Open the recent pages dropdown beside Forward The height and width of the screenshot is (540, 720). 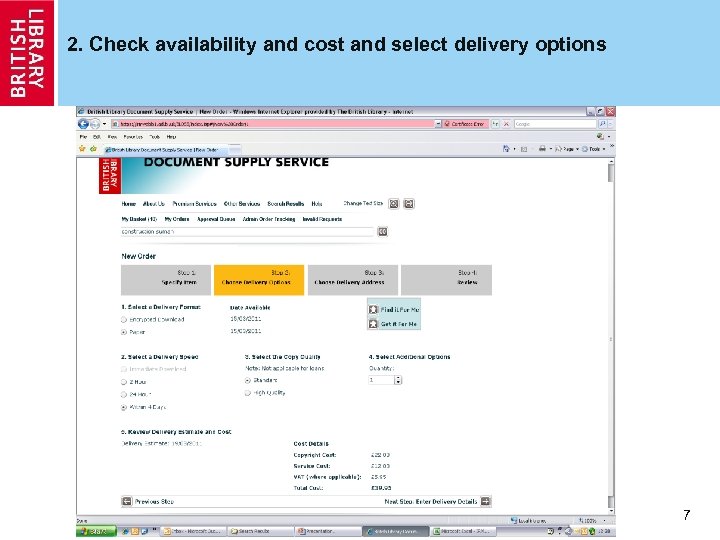[104, 124]
